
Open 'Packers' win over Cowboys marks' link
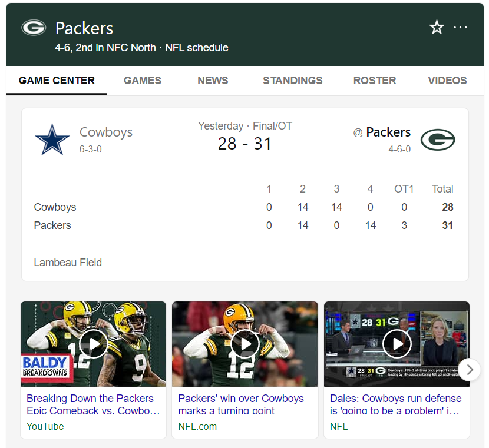click(x=241, y=404)
